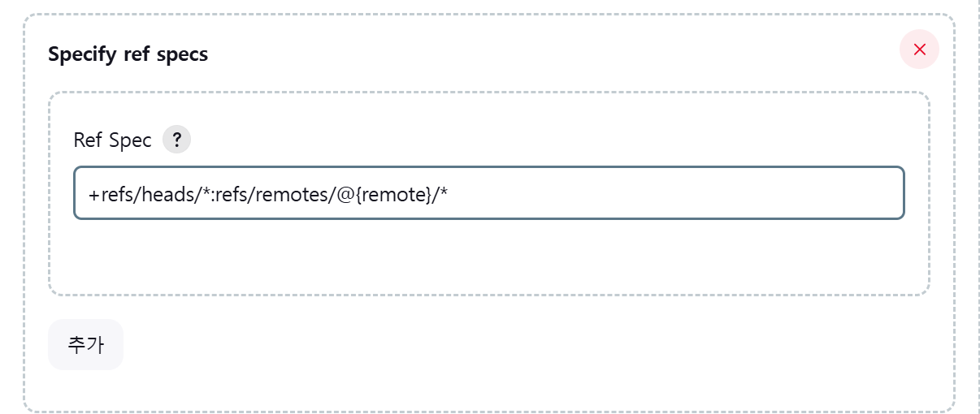Click the red X delete icon

click(919, 50)
